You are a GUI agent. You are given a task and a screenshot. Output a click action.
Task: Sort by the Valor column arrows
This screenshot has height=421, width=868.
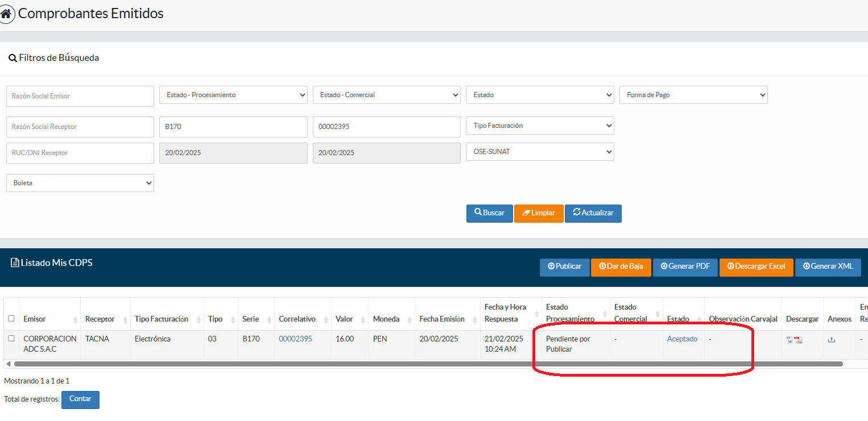[x=363, y=319]
